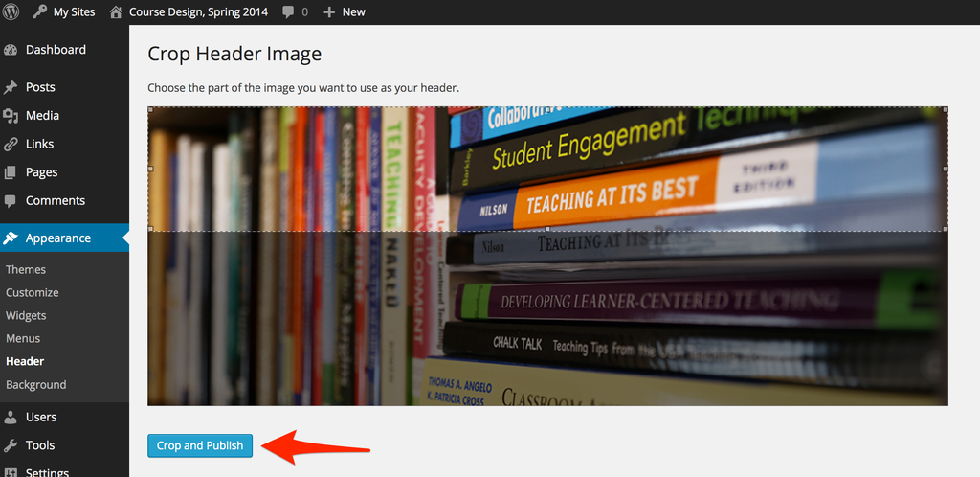Viewport: 980px width, 477px height.
Task: Click the Users person icon
Action: pos(11,417)
